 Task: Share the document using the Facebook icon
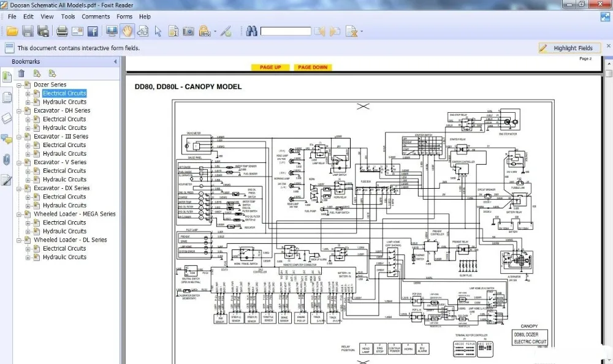(93, 31)
